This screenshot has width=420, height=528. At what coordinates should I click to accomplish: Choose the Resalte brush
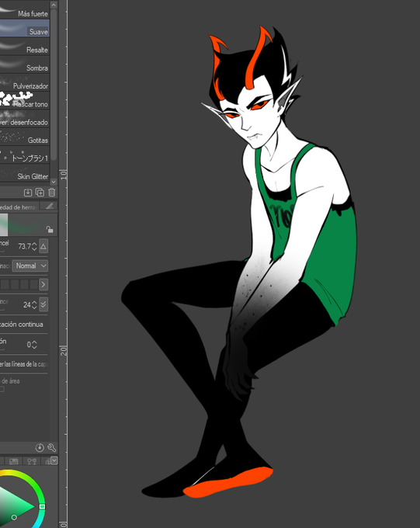pyautogui.click(x=25, y=46)
